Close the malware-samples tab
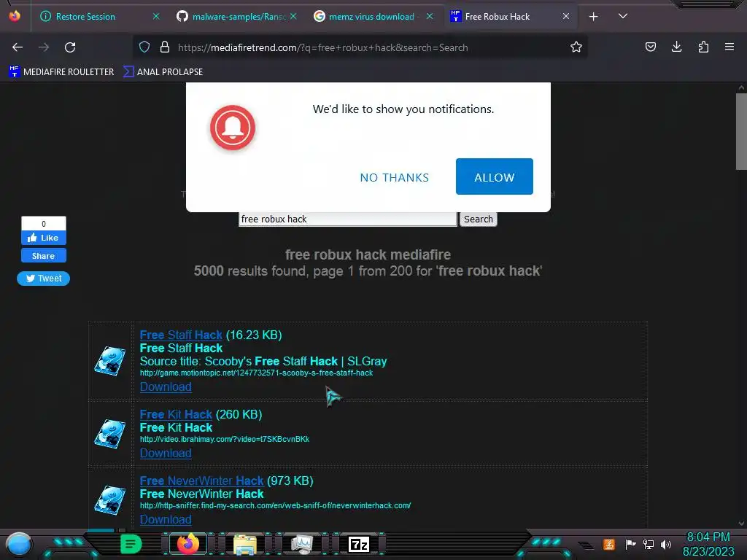This screenshot has width=747, height=560. click(293, 17)
